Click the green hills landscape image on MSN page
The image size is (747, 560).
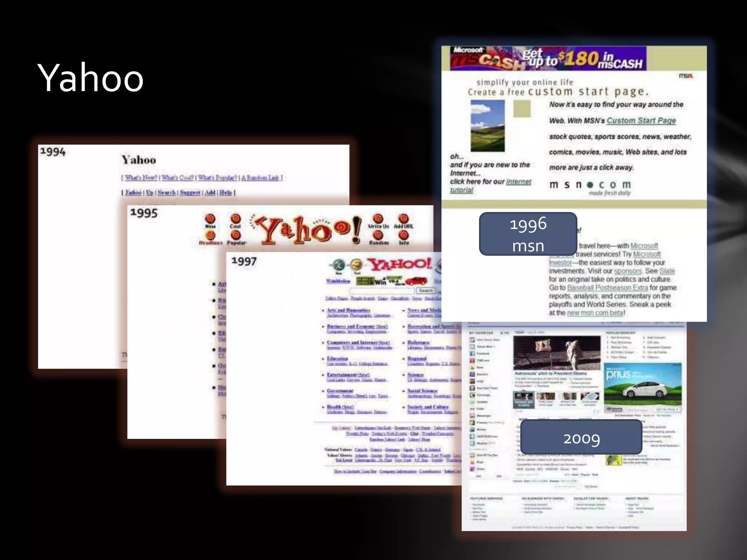click(x=488, y=126)
